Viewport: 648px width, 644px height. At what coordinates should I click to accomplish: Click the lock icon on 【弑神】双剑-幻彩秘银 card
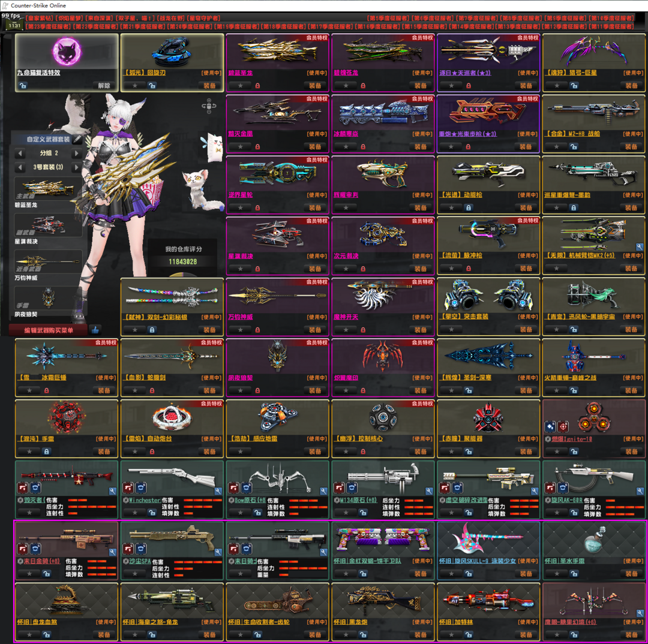(x=152, y=330)
